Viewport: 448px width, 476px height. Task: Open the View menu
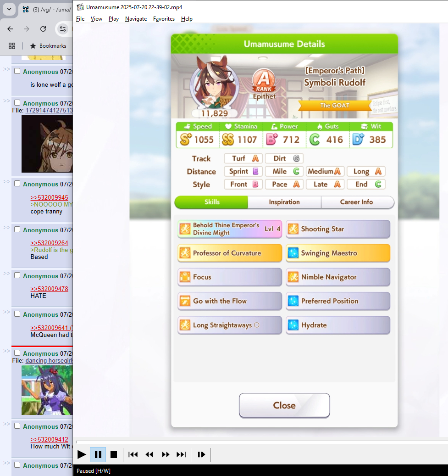tap(96, 19)
